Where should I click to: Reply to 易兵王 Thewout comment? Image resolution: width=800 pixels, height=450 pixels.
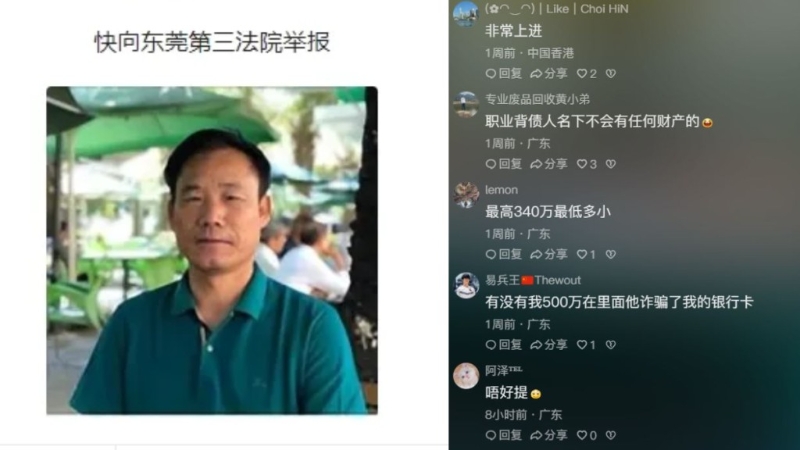click(x=504, y=344)
